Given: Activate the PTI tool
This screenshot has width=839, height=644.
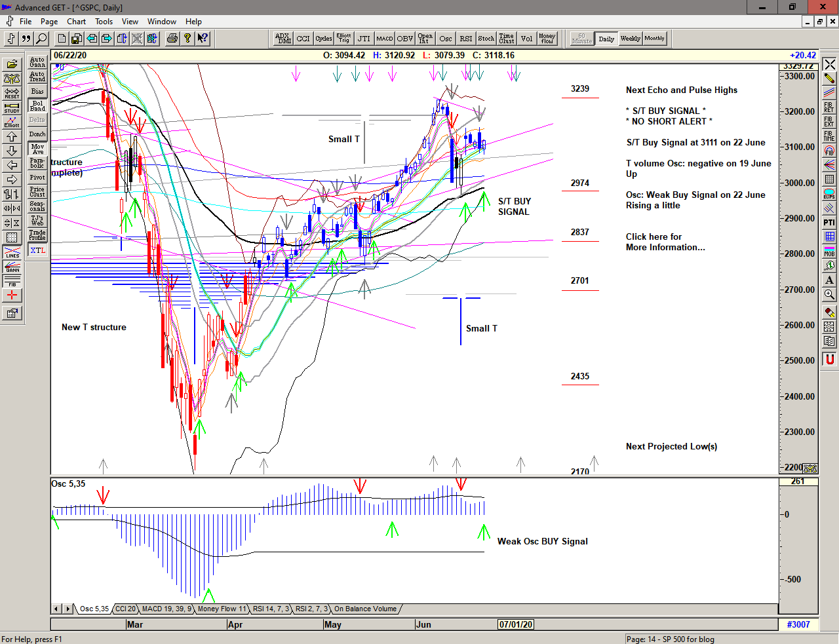Looking at the screenshot, I should 829,223.
